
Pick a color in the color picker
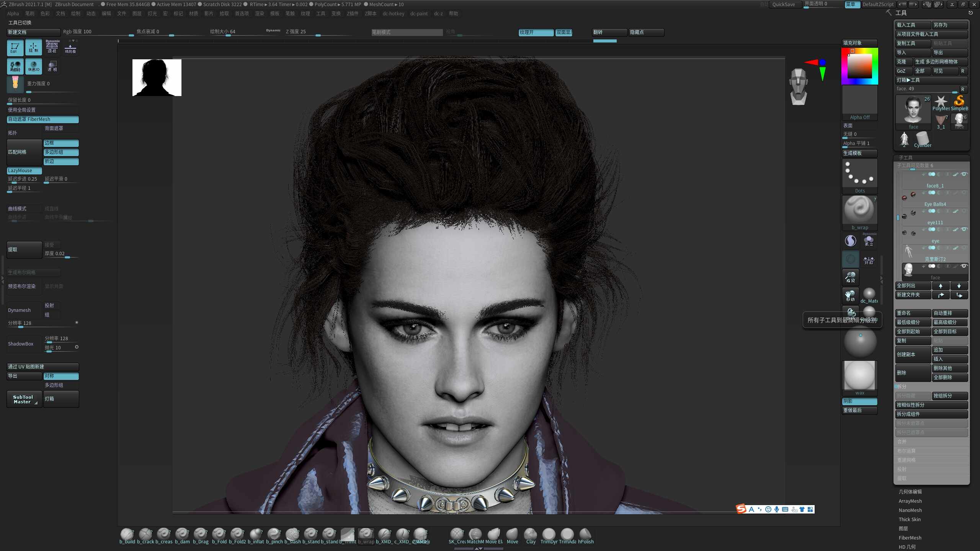tap(859, 66)
